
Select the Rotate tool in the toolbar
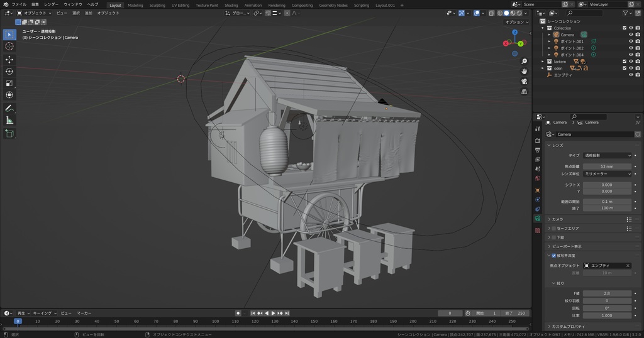point(9,71)
